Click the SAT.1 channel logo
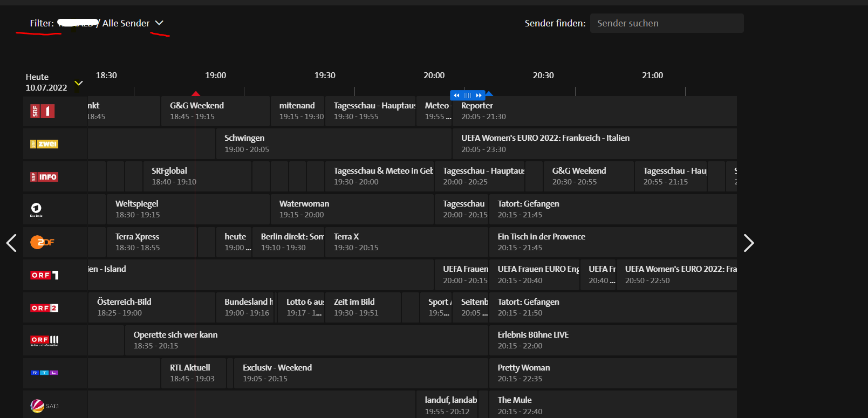Screen dimensions: 868x418 click(x=44, y=406)
